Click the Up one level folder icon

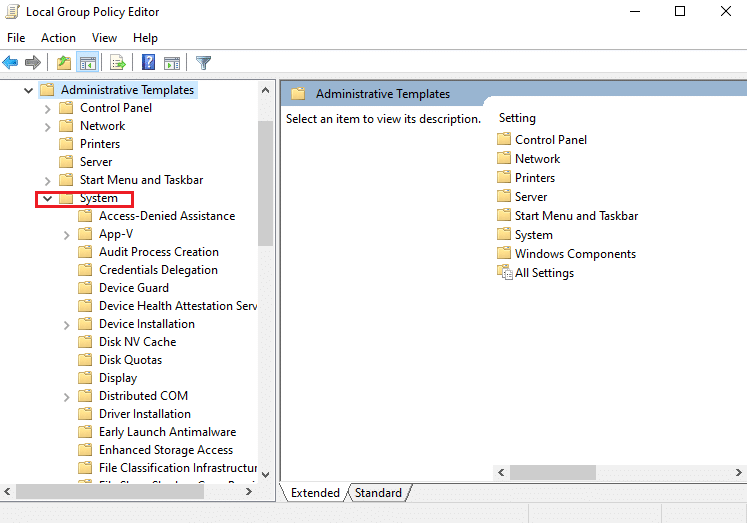pos(64,62)
